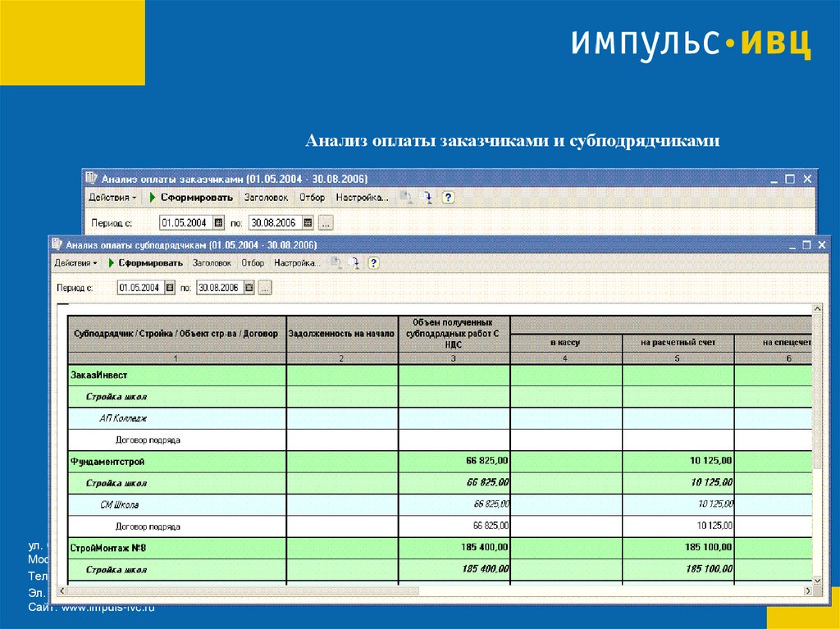Open Действия dropdown in customers window
The width and height of the screenshot is (840, 629).
[x=112, y=198]
